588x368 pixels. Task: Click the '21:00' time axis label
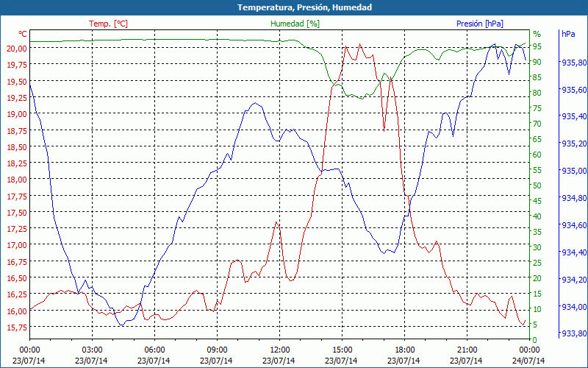coord(467,350)
